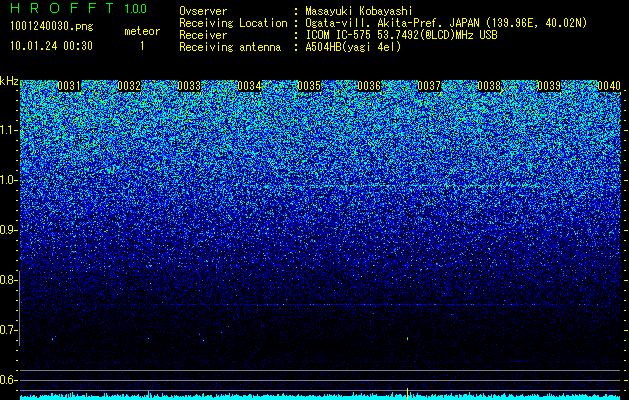Click the Receiving antenna label
Viewport: 629px width, 400px height.
point(230,47)
